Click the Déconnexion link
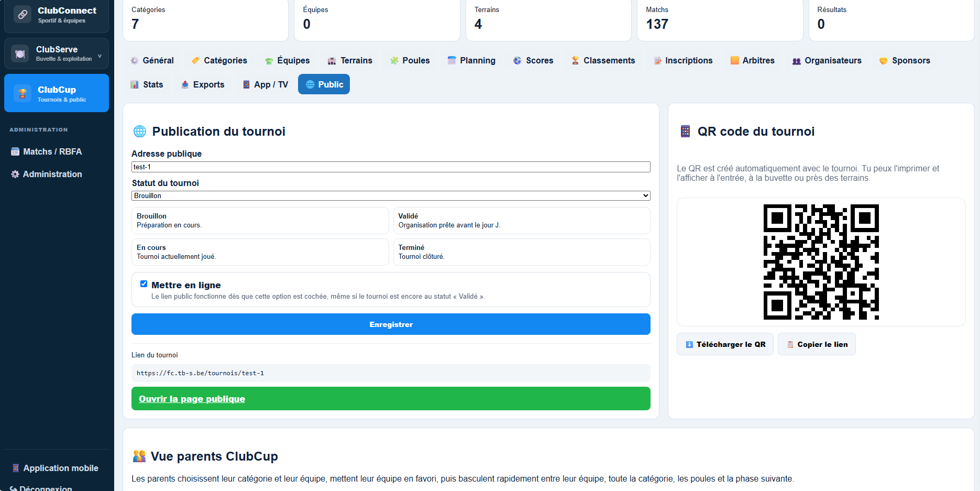980x491 pixels. tap(41, 488)
